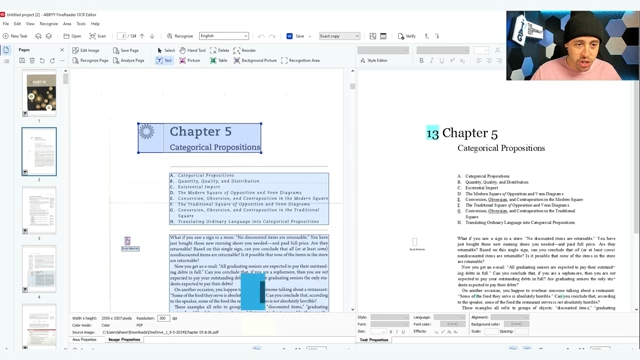The width and height of the screenshot is (640, 360).
Task: Toggle Superscript formatting
Action: 452,60
